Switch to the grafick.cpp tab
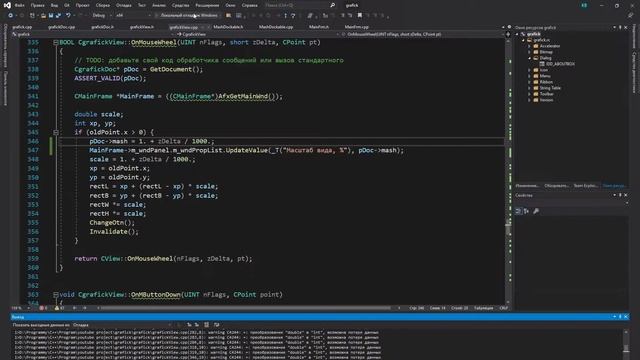The image size is (640, 360). coord(22,27)
